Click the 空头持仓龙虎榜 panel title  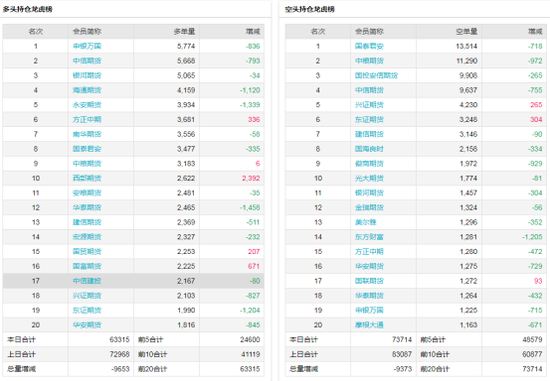310,9
